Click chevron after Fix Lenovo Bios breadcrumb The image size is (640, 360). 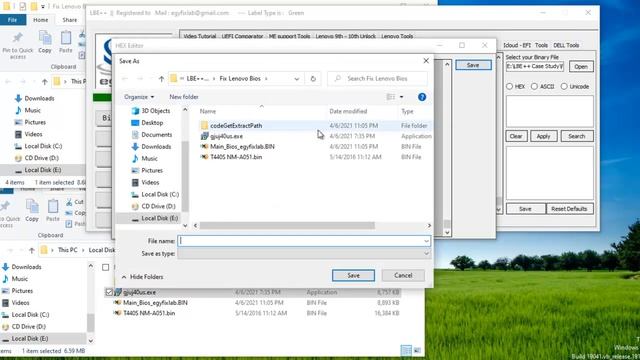point(267,79)
